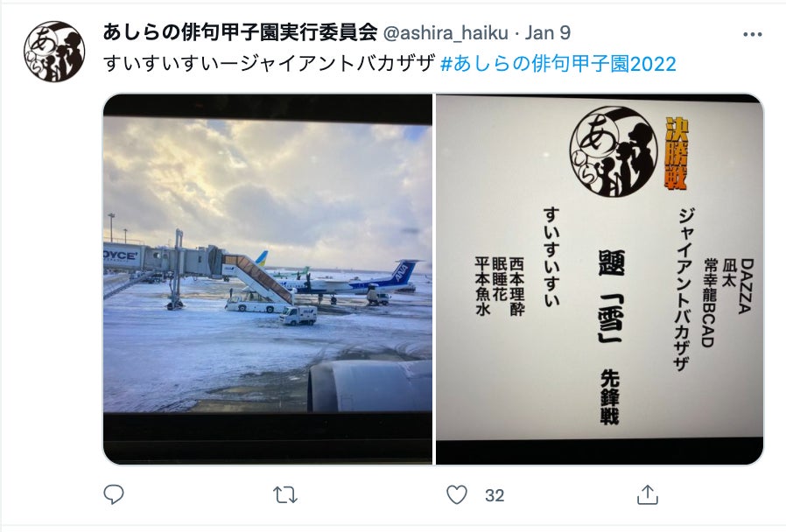Open the share upload-arrow icon
This screenshot has height=532, width=786.
[647, 494]
